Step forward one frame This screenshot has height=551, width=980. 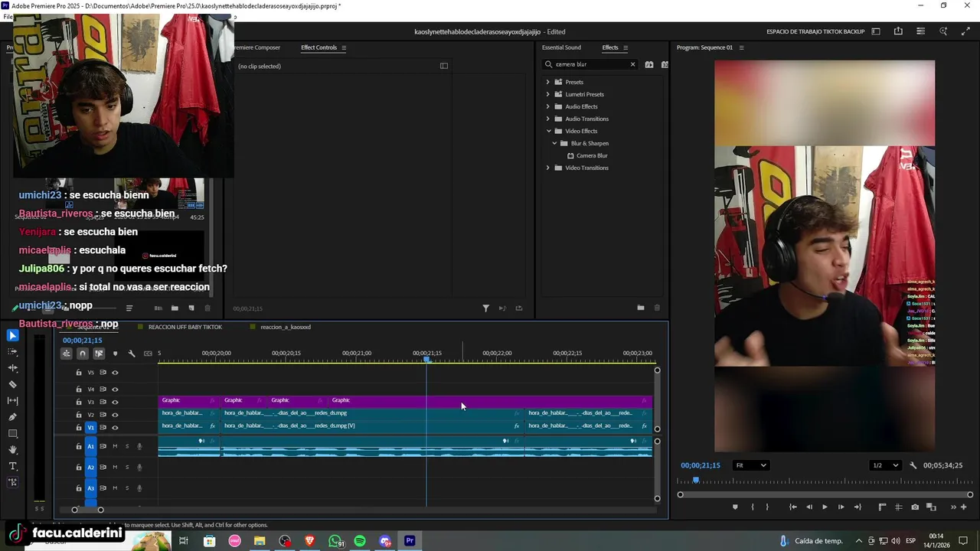click(841, 507)
